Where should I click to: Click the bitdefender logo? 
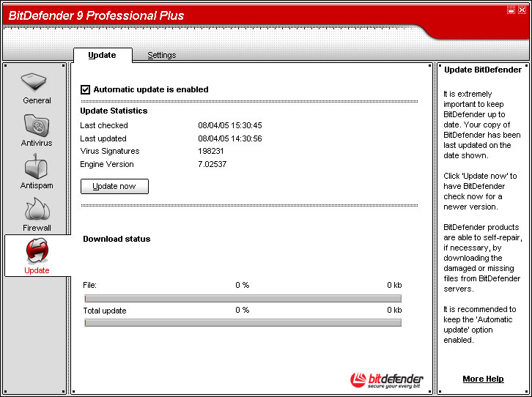tap(387, 380)
